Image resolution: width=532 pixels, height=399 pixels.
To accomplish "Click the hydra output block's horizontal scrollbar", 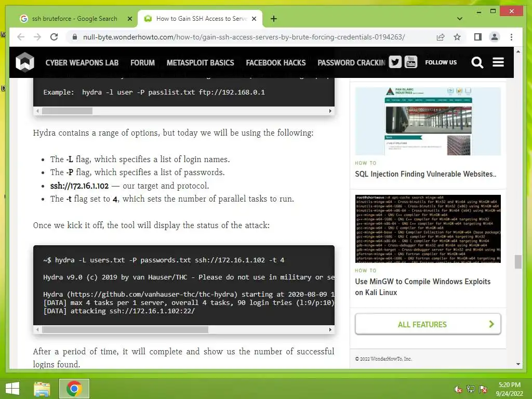I will [x=125, y=330].
